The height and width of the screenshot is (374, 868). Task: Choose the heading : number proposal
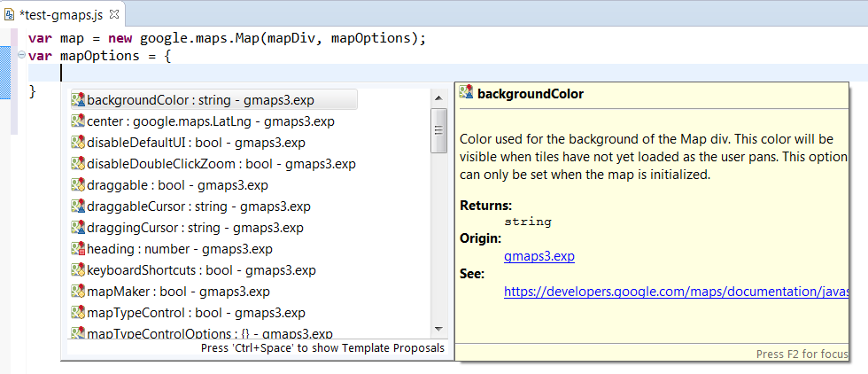pyautogui.click(x=172, y=249)
